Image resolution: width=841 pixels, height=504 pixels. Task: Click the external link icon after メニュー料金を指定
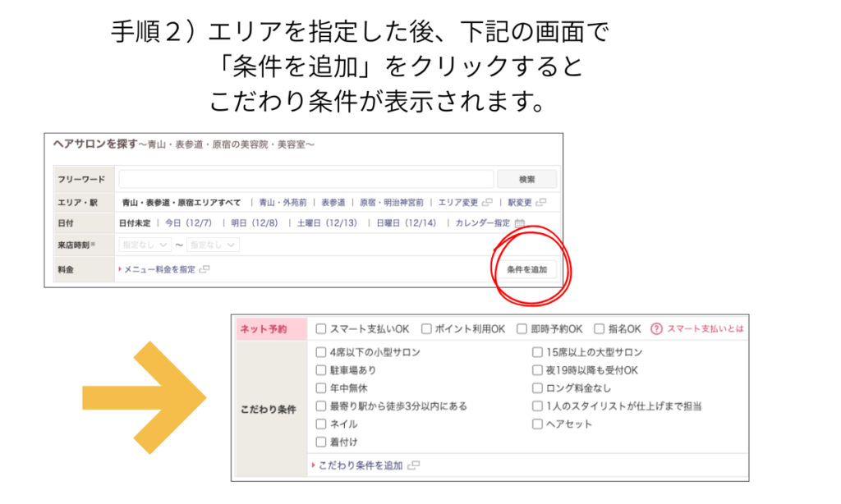pyautogui.click(x=206, y=268)
